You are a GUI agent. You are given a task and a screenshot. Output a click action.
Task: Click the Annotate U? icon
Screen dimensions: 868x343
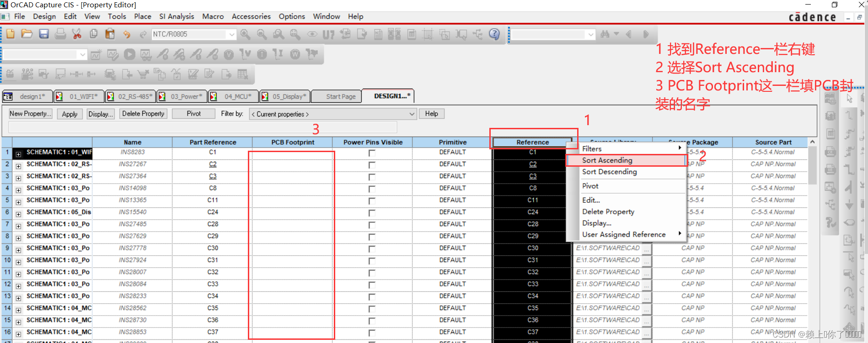pyautogui.click(x=328, y=34)
